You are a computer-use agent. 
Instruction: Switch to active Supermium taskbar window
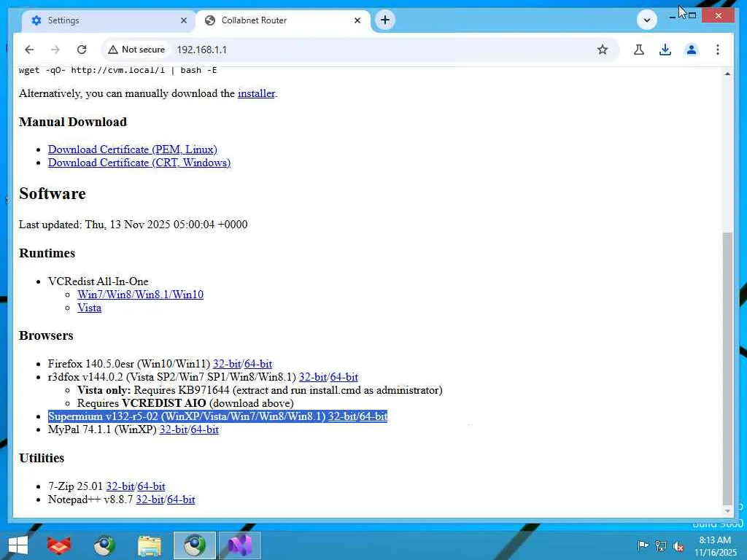coord(194,545)
